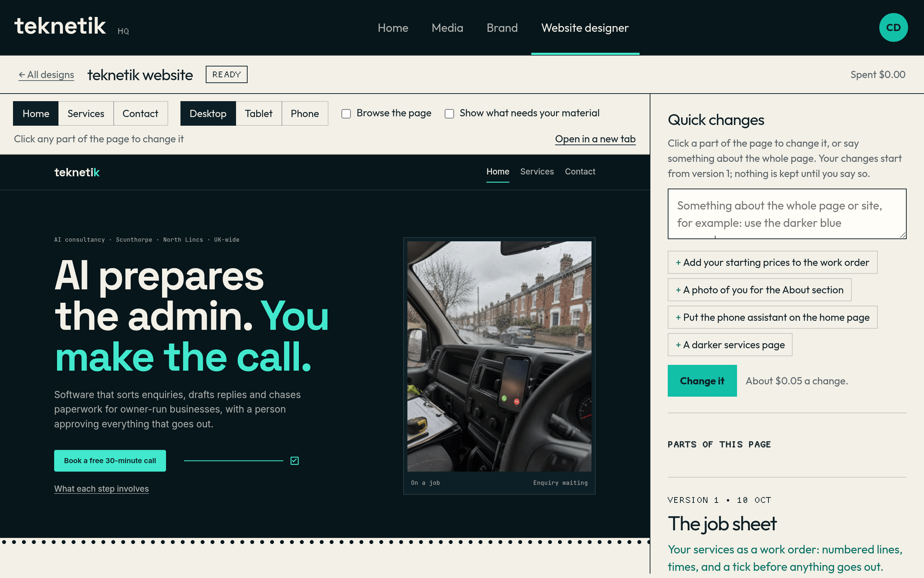Image resolution: width=924 pixels, height=578 pixels.
Task: Click the Enquiry waiting caption
Action: pos(560,483)
